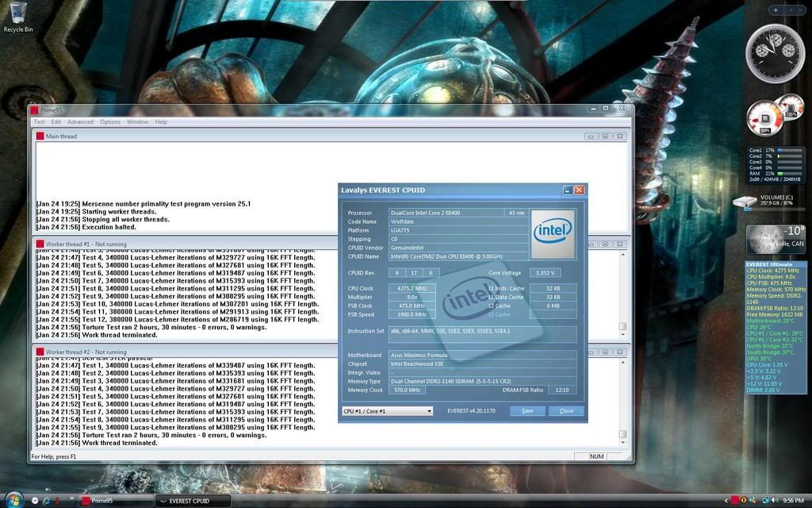Show hidden system tray icons

click(726, 501)
